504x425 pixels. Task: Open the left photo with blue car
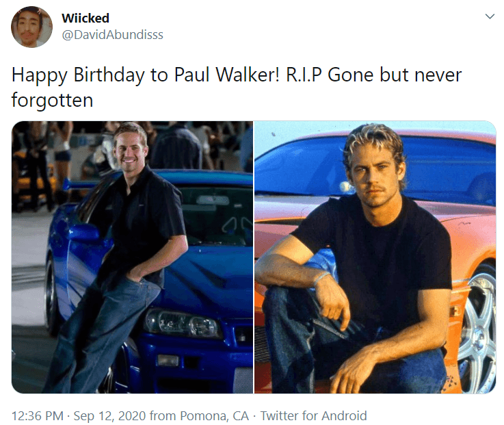click(x=133, y=257)
